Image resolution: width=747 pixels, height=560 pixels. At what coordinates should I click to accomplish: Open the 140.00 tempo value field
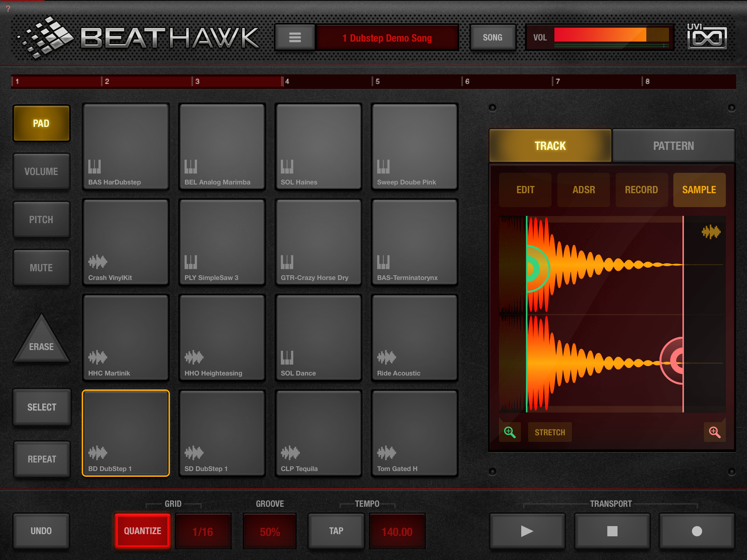tap(397, 532)
